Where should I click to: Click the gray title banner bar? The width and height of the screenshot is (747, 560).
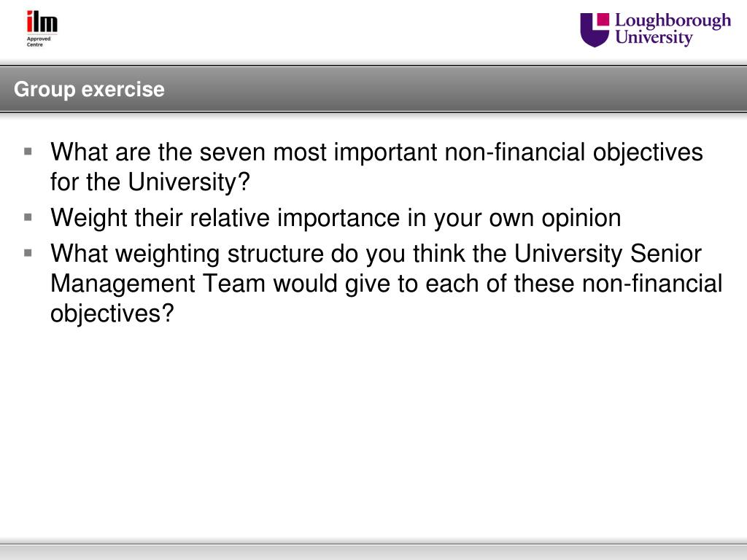tap(373, 90)
